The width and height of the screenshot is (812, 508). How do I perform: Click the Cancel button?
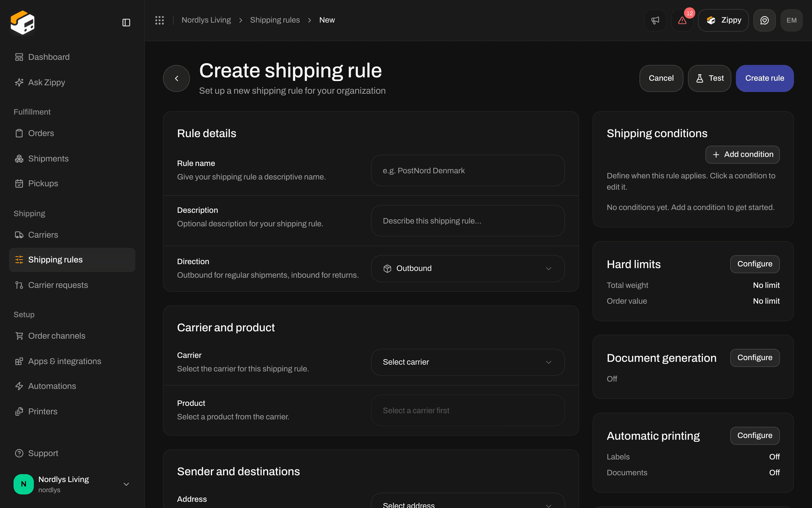tap(661, 78)
